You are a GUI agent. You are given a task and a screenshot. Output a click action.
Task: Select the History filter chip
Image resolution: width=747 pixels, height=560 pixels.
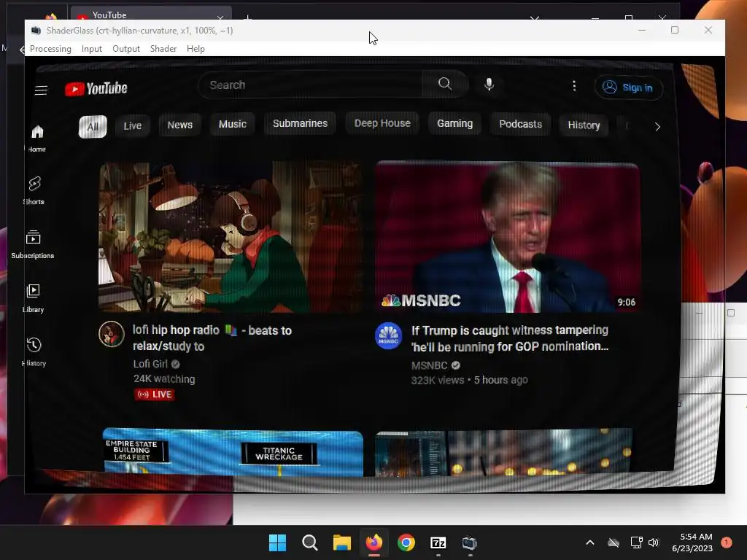point(584,125)
